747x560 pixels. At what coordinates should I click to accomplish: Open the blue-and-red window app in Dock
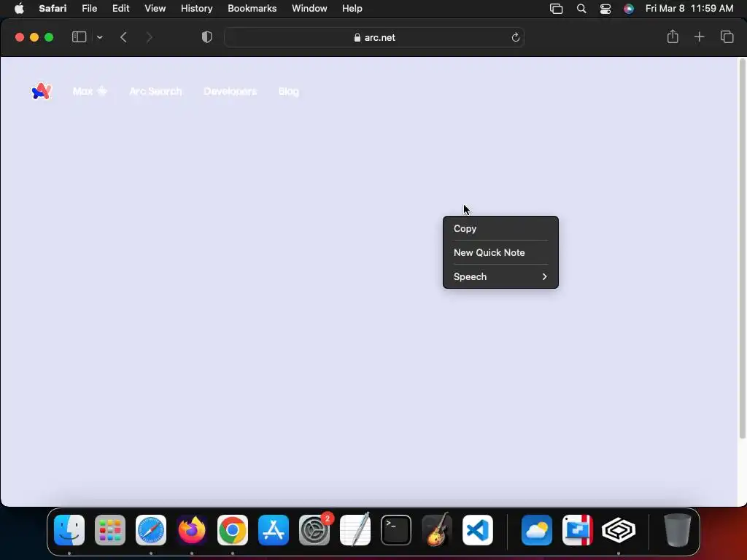(x=578, y=530)
